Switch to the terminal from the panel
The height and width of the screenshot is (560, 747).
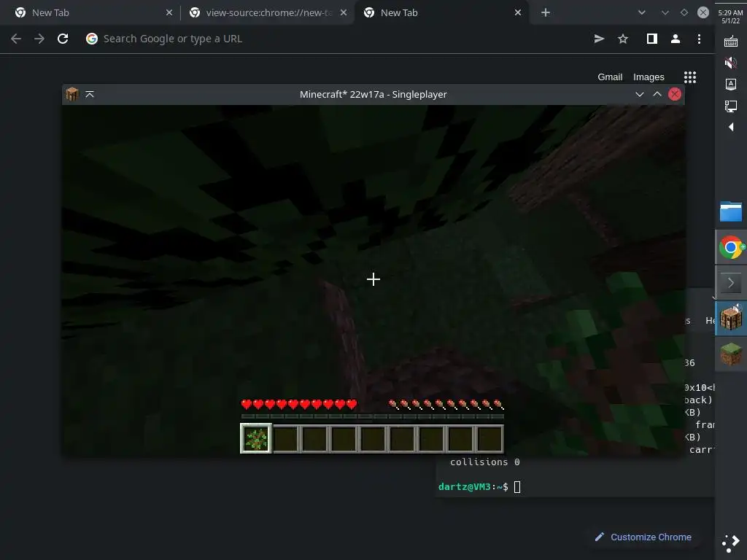click(x=731, y=283)
